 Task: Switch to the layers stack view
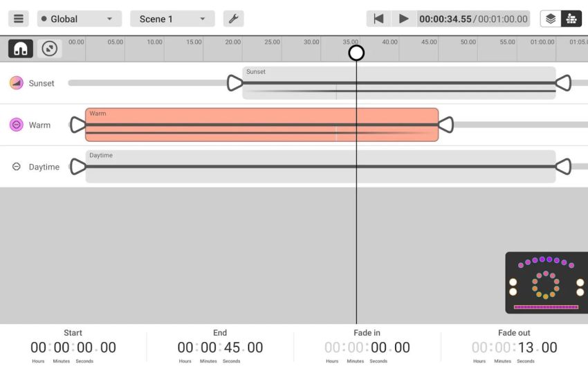pos(551,19)
